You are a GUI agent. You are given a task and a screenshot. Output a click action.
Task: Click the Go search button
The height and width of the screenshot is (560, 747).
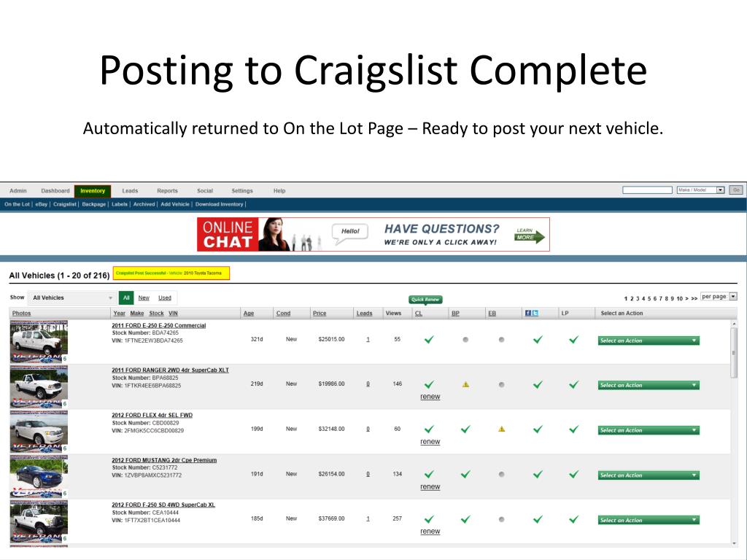coord(736,190)
